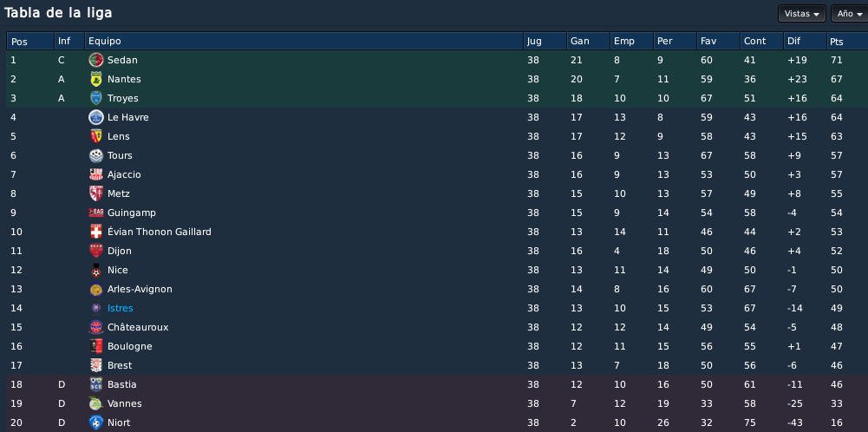This screenshot has width=868, height=432.
Task: Sort by the Equipo column header
Action: (x=303, y=41)
